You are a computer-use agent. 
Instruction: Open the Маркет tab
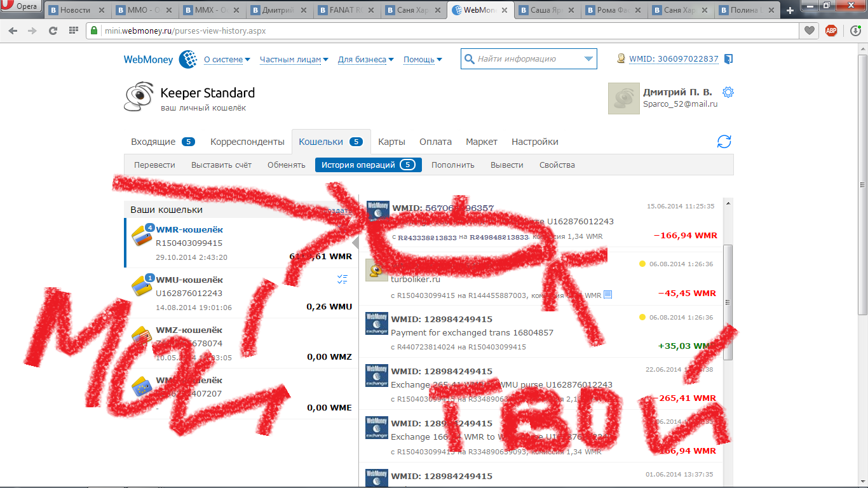[482, 142]
